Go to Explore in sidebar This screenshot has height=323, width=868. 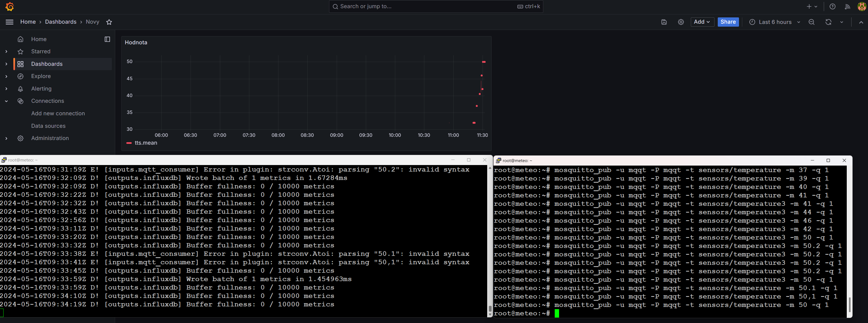tap(41, 76)
